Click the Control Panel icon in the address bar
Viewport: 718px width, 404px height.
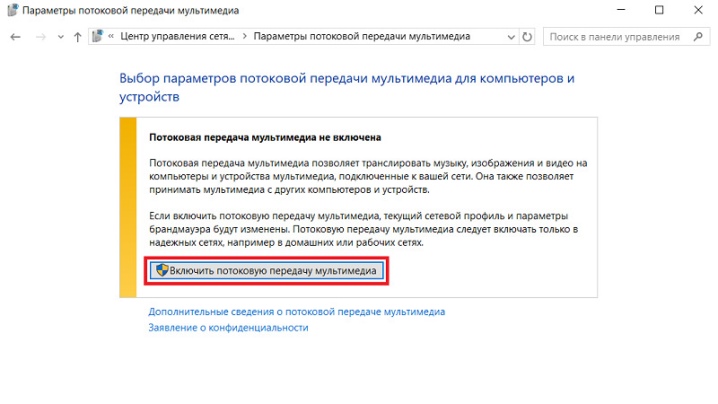coord(97,36)
